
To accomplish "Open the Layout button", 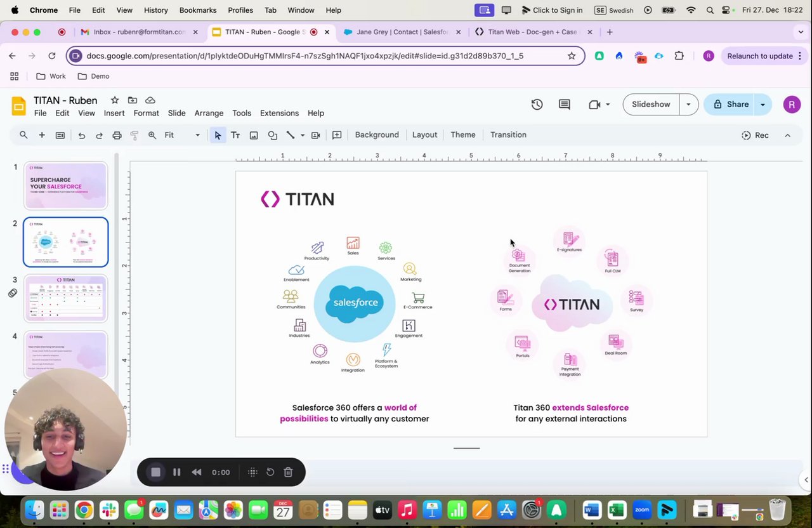I will tap(424, 135).
